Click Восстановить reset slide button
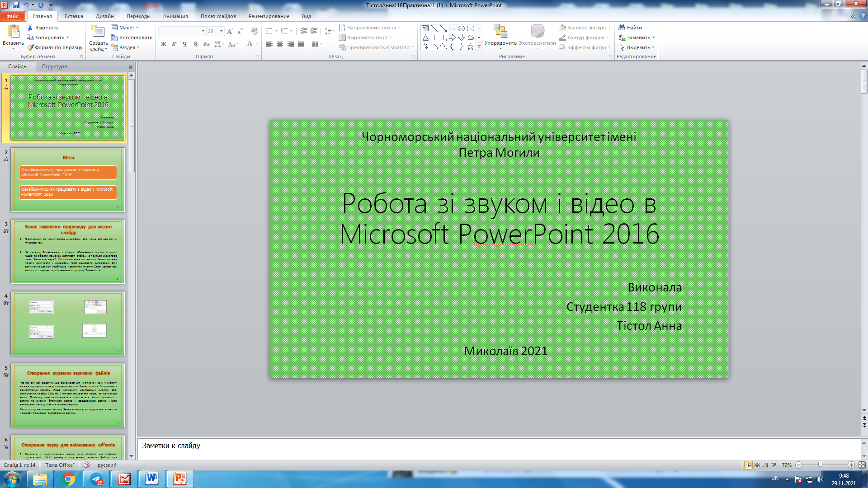Image resolution: width=868 pixels, height=488 pixels. [132, 38]
